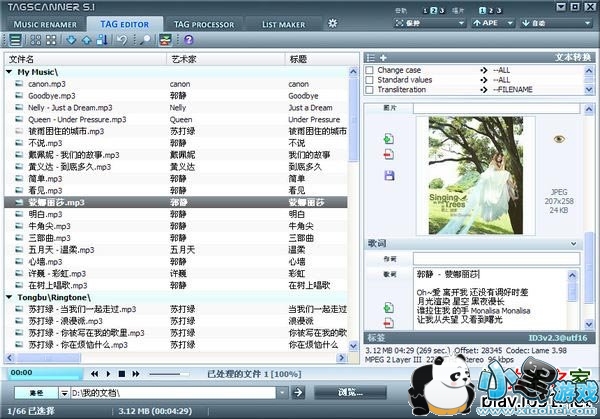Sort by 文件名 column header
This screenshot has width=600, height=419.
pyautogui.click(x=85, y=59)
